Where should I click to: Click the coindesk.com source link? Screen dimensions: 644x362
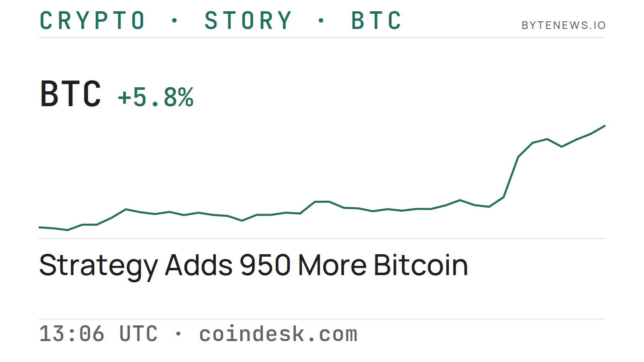click(278, 334)
